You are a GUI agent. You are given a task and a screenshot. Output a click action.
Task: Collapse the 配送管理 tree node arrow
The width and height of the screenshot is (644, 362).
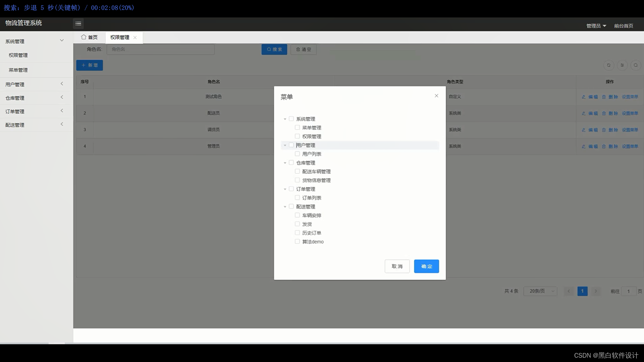pyautogui.click(x=285, y=207)
